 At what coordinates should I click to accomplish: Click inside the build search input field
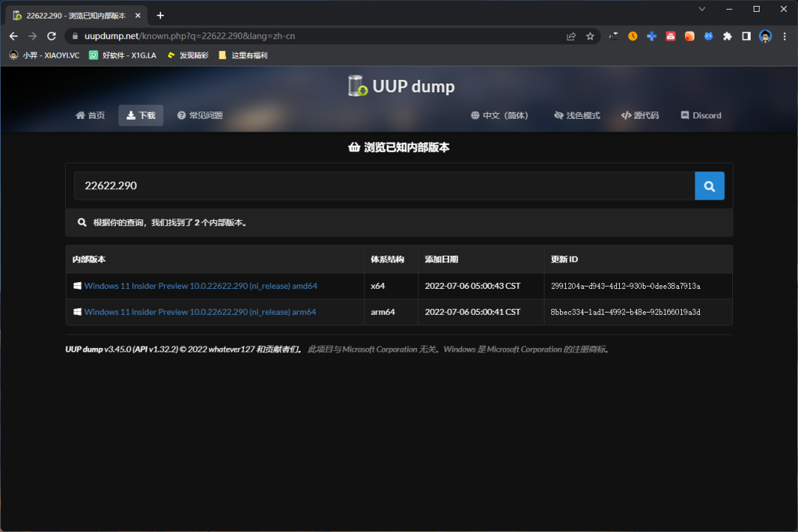(x=369, y=185)
